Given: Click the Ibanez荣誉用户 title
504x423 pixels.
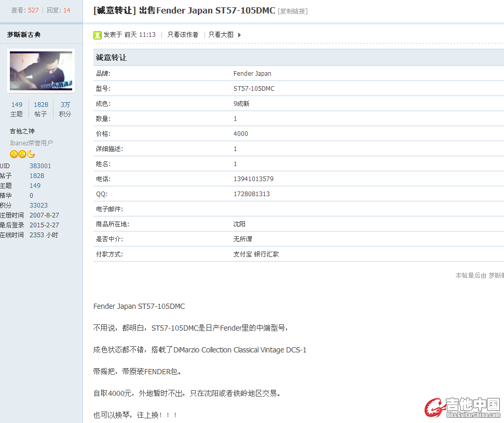Looking at the screenshot, I should click(x=31, y=143).
